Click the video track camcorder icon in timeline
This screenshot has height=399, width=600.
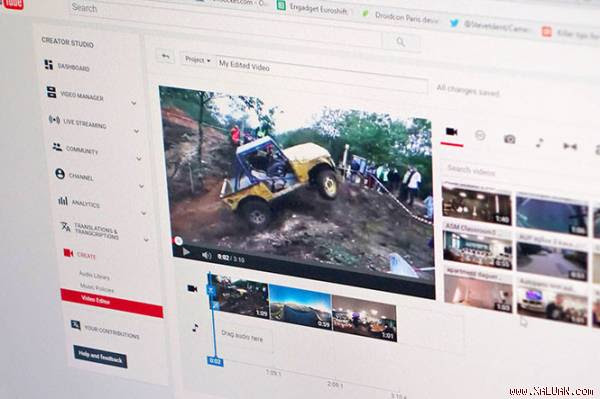tap(192, 288)
